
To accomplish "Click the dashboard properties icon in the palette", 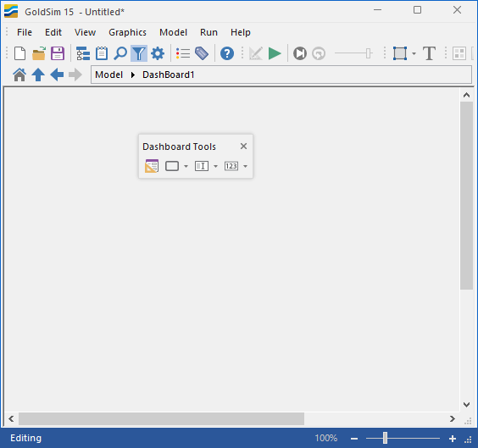I will click(x=152, y=166).
